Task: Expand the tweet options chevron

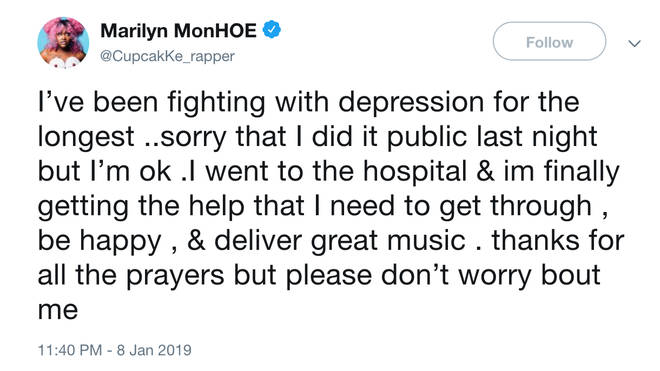Action: 634,43
